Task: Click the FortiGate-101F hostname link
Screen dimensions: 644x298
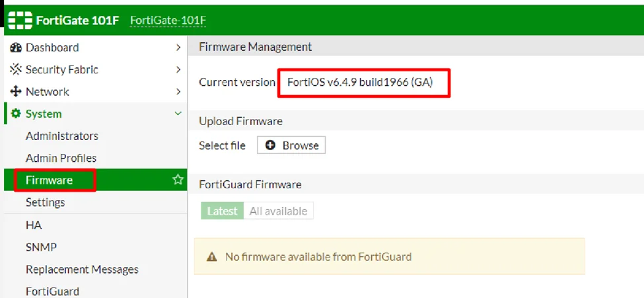Action: [168, 20]
